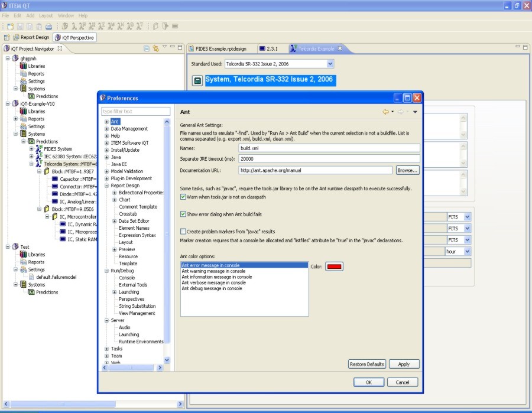Disable Warn when tools.jar not on classpath
Image resolution: width=532 pixels, height=413 pixels.
tap(183, 196)
